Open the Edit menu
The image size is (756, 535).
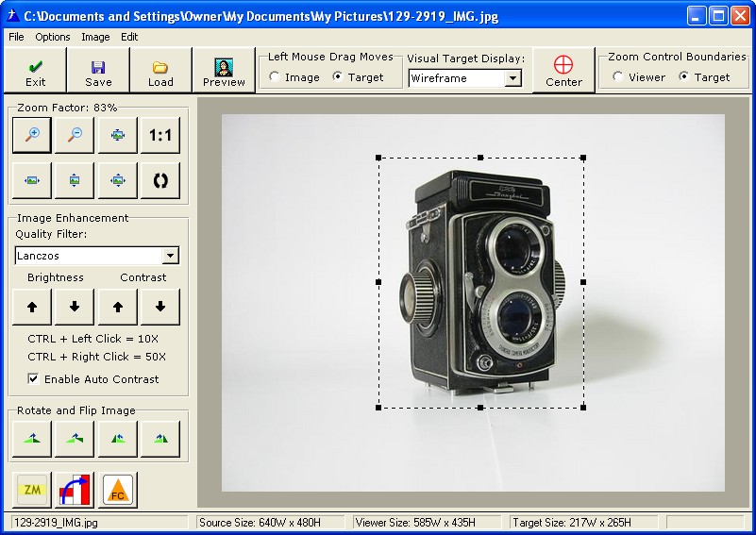click(129, 37)
